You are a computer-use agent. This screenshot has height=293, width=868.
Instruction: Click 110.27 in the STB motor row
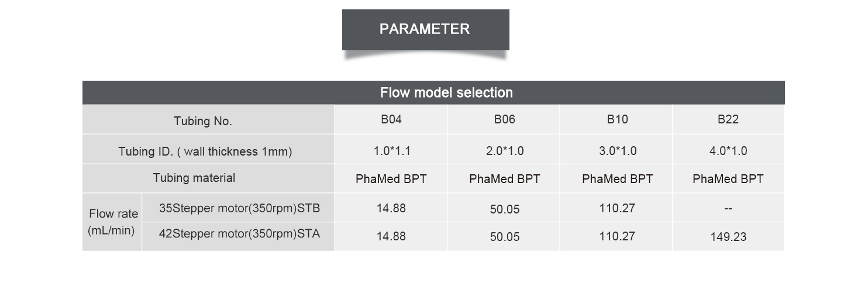[x=617, y=208]
